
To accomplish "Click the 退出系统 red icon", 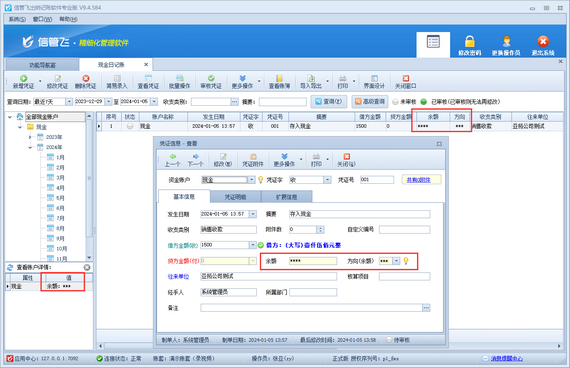I will click(543, 41).
